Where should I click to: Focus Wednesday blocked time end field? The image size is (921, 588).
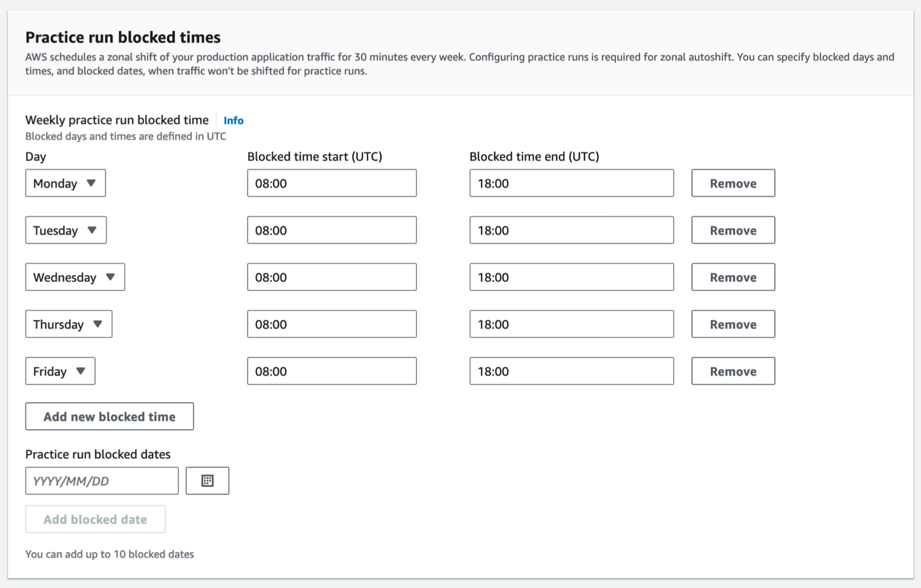572,277
